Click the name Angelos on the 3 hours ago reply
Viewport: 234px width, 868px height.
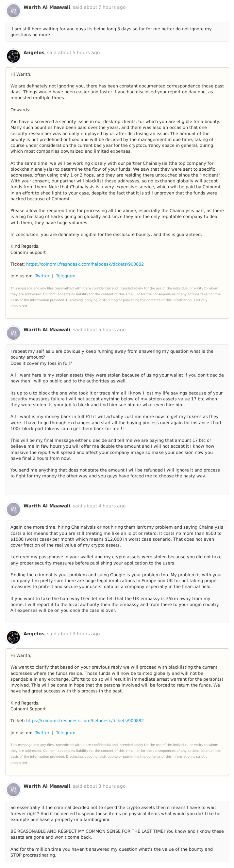(x=34, y=633)
